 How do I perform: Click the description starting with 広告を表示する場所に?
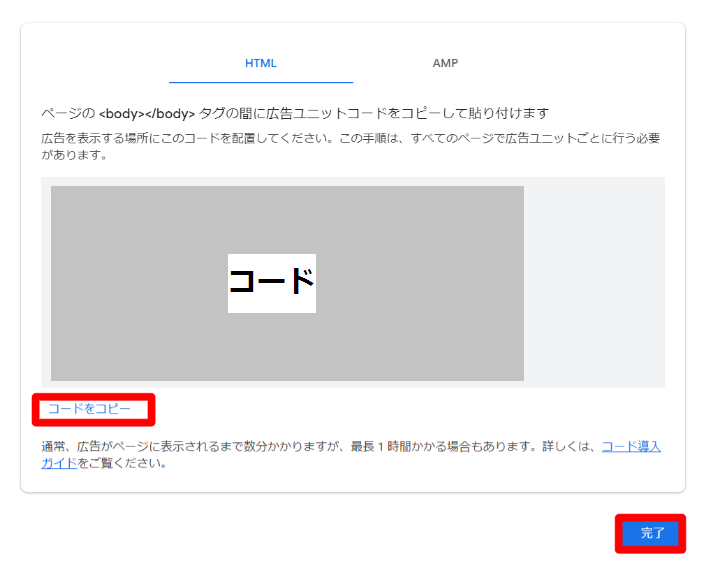(200, 137)
